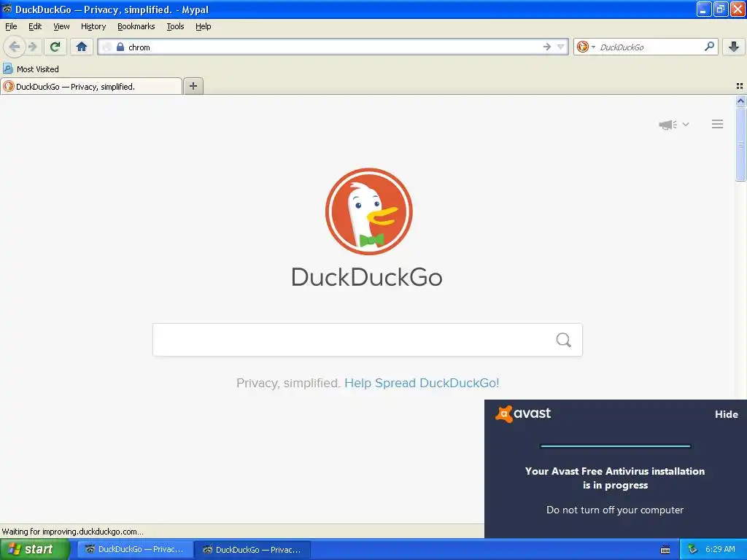Viewport: 747px width, 560px height.
Task: Open the DuckDuckGo hamburger side menu
Action: (718, 124)
